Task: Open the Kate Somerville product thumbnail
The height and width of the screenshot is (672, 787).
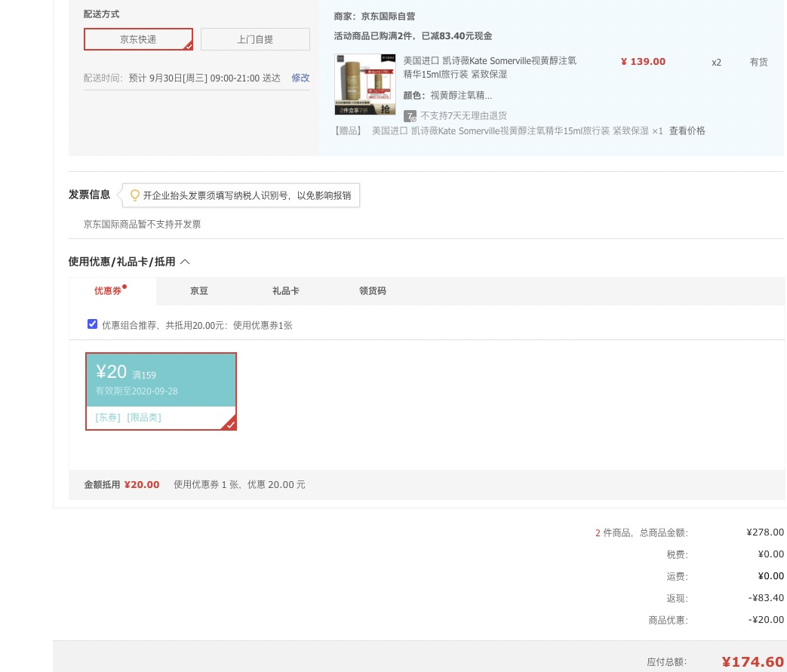Action: [x=365, y=84]
